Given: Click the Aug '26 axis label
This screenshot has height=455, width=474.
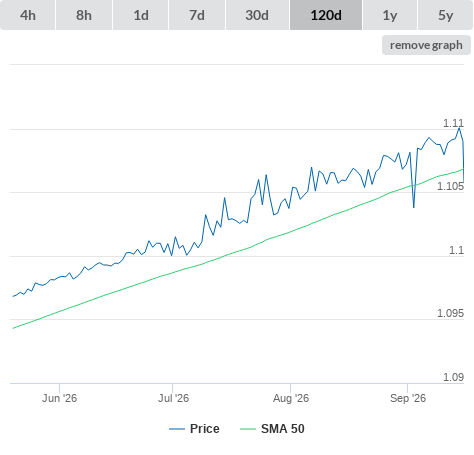Looking at the screenshot, I should pyautogui.click(x=291, y=398).
